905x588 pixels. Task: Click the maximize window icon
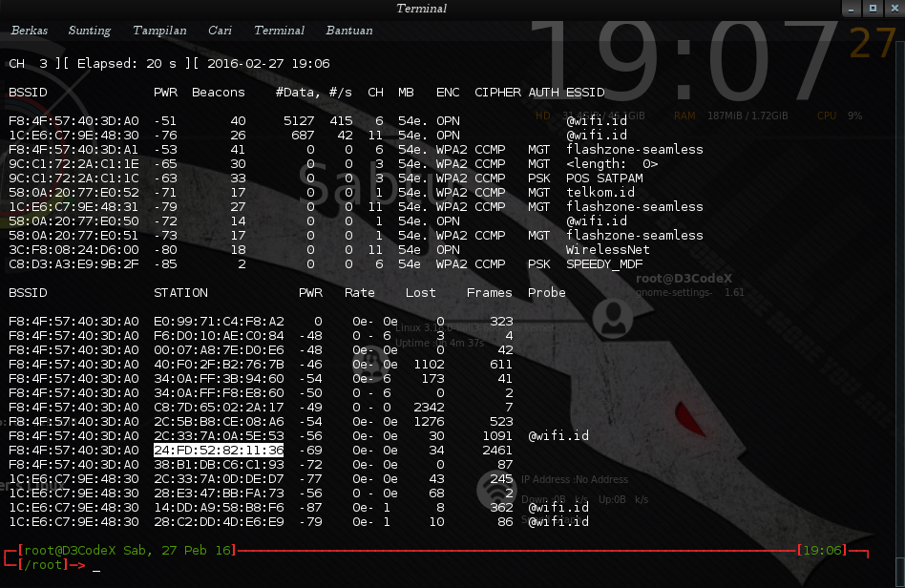pos(871,9)
